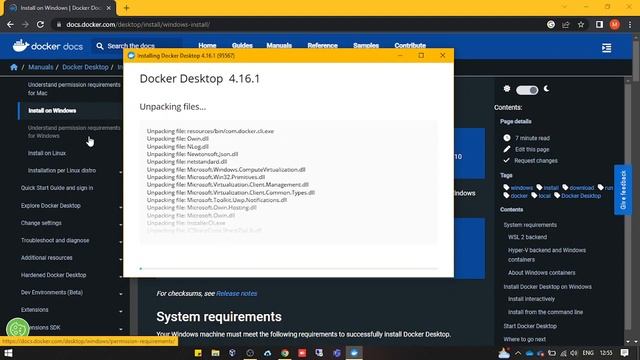The height and width of the screenshot is (360, 640).
Task: Jump to WSL 2 backend section
Action: [527, 237]
